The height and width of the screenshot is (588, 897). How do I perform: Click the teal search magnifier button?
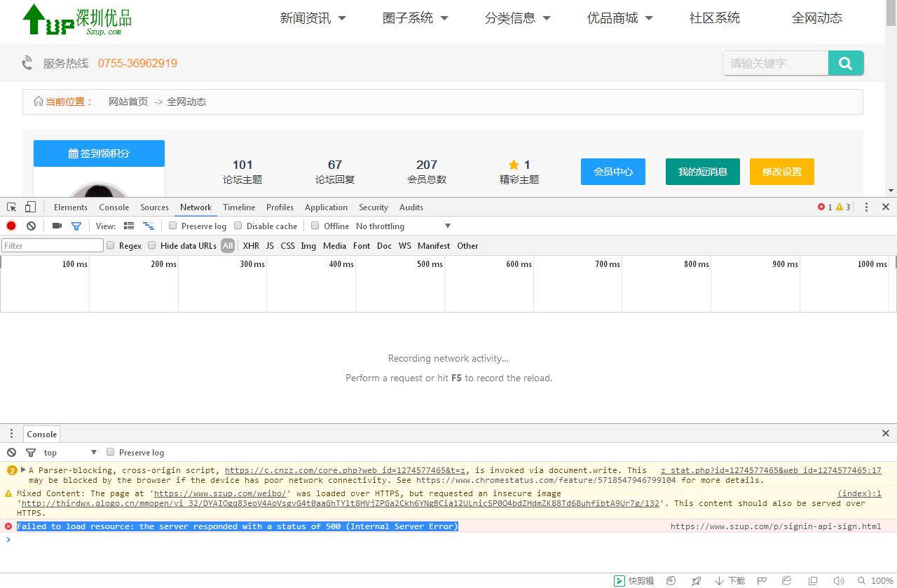pyautogui.click(x=845, y=63)
